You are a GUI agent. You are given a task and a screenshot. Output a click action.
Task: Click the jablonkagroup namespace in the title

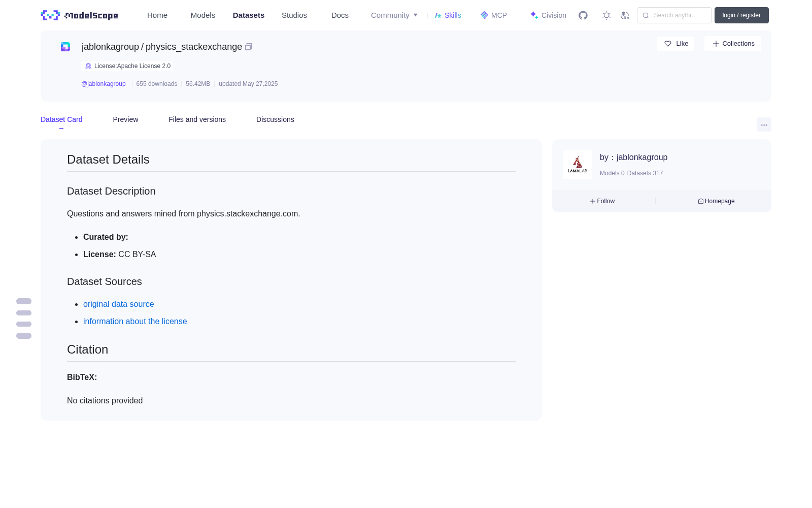point(110,47)
